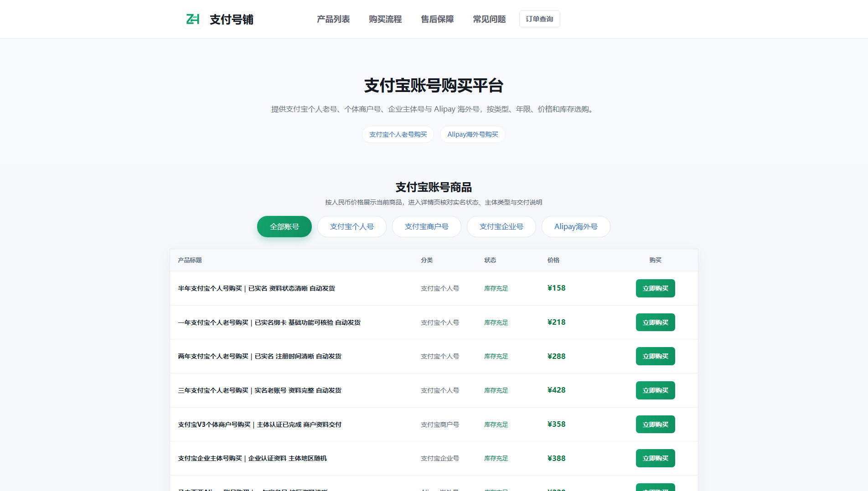Click 库存充足 status in the ¥158 row
The width and height of the screenshot is (868, 491).
[x=496, y=288]
